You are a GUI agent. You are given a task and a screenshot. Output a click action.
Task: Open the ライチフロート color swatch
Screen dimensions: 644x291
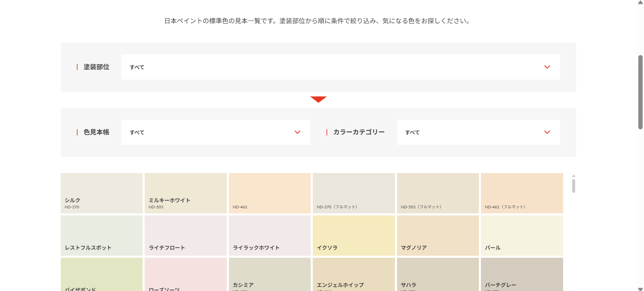[x=186, y=236]
